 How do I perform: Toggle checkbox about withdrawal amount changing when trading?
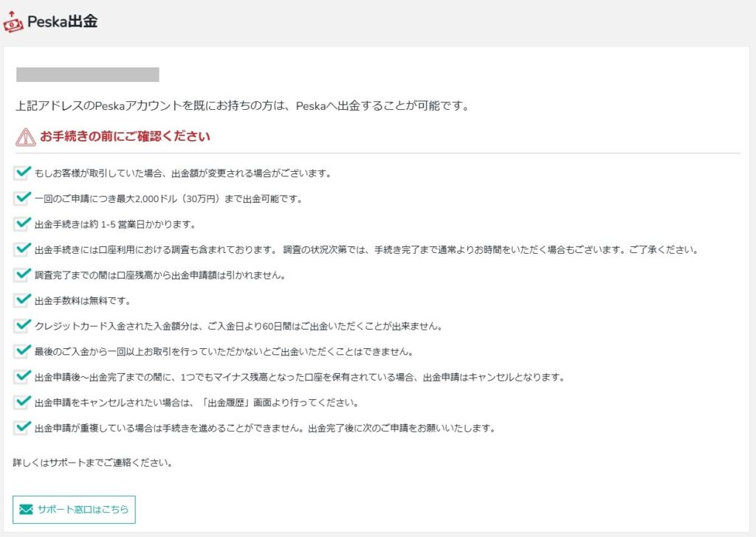tap(21, 173)
